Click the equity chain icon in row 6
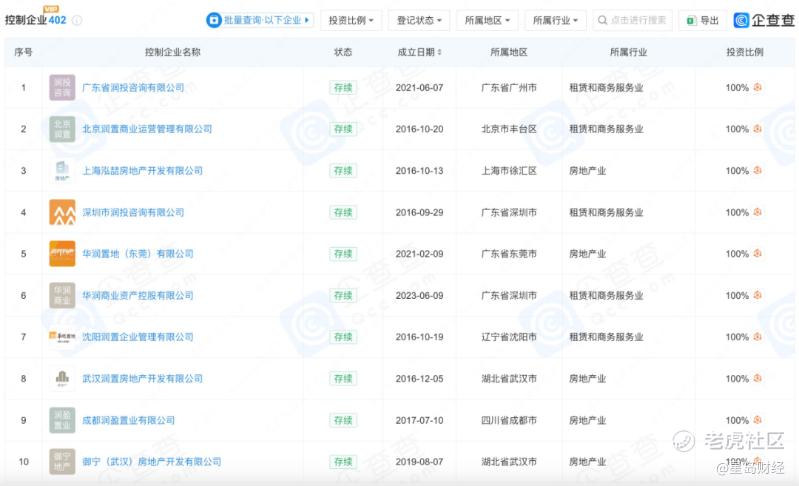 [758, 295]
